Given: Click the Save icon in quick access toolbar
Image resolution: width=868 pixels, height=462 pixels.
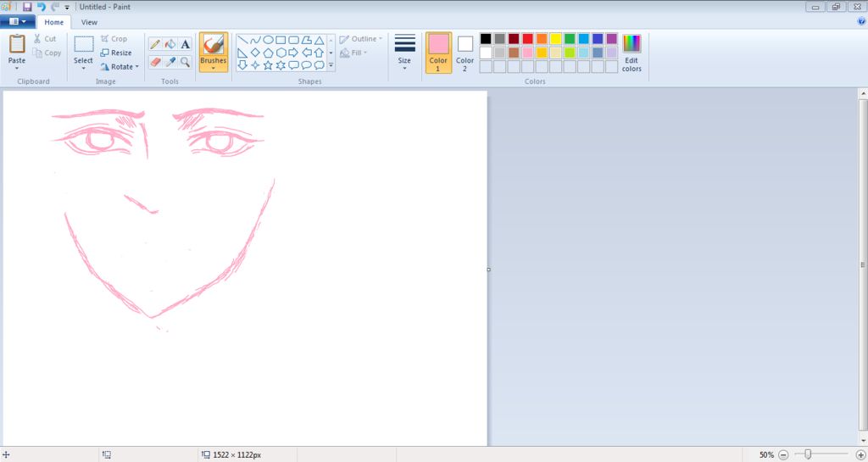Looking at the screenshot, I should pos(27,7).
